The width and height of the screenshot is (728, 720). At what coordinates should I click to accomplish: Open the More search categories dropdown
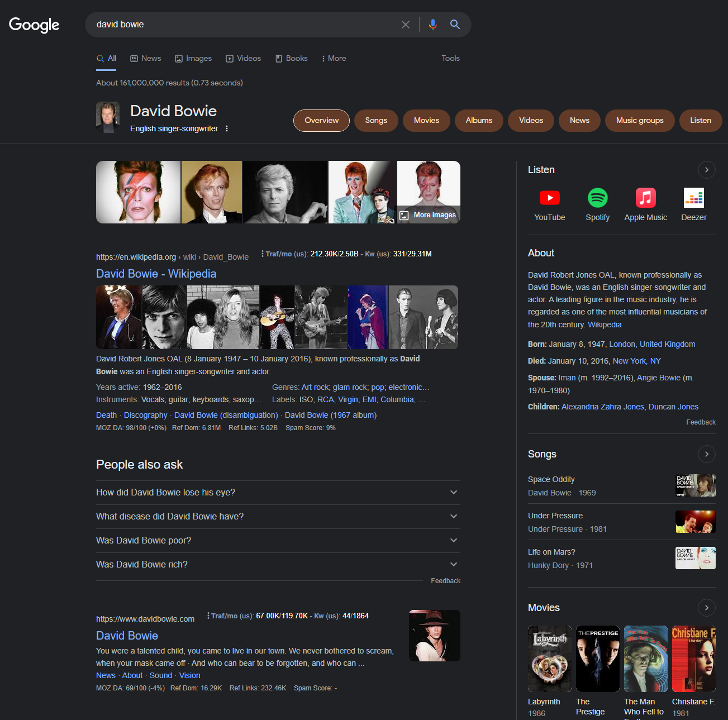[334, 58]
